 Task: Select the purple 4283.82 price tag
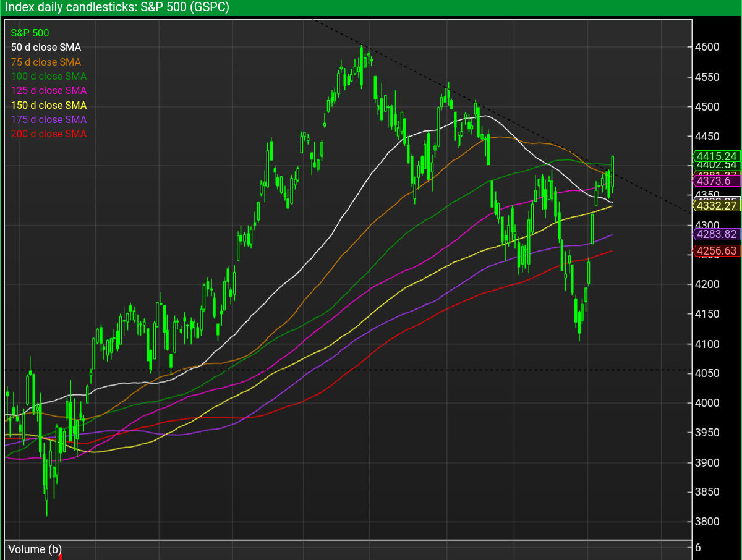716,234
